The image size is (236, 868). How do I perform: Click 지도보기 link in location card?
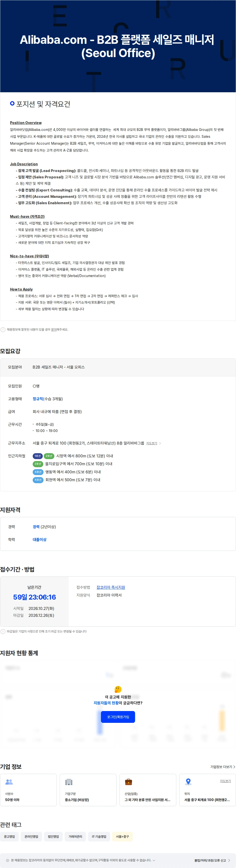[225, 781]
